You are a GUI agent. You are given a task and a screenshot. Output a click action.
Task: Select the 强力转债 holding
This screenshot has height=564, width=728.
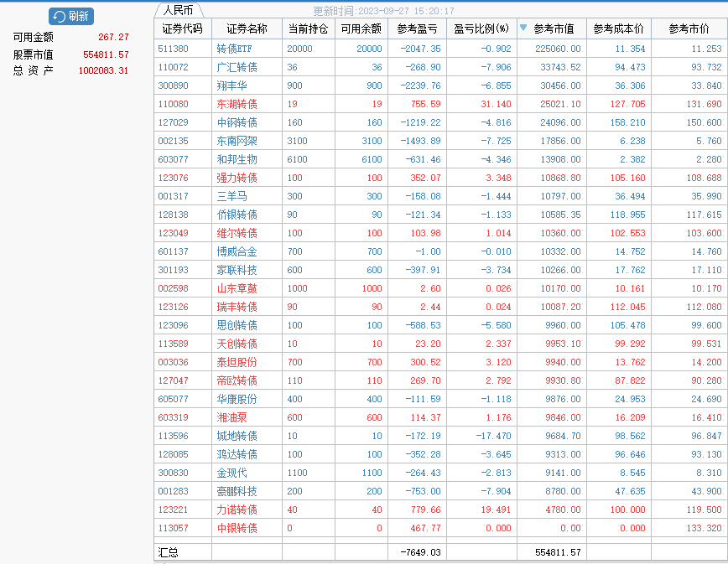pos(237,178)
